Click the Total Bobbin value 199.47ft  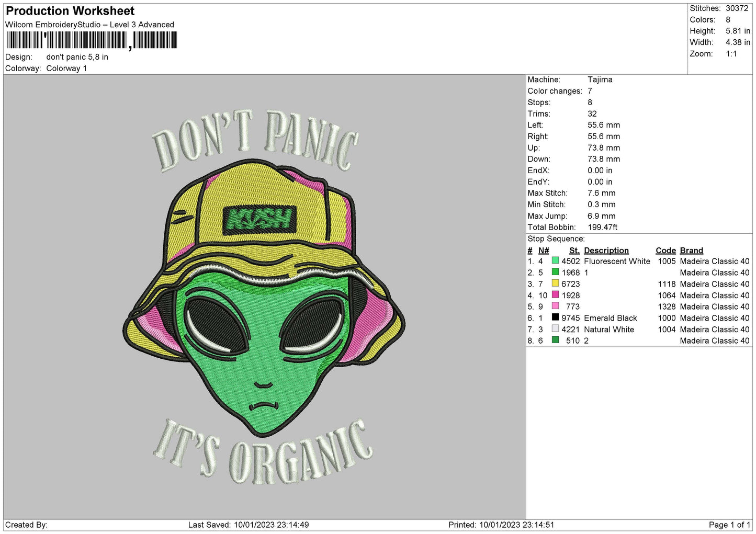(x=602, y=228)
